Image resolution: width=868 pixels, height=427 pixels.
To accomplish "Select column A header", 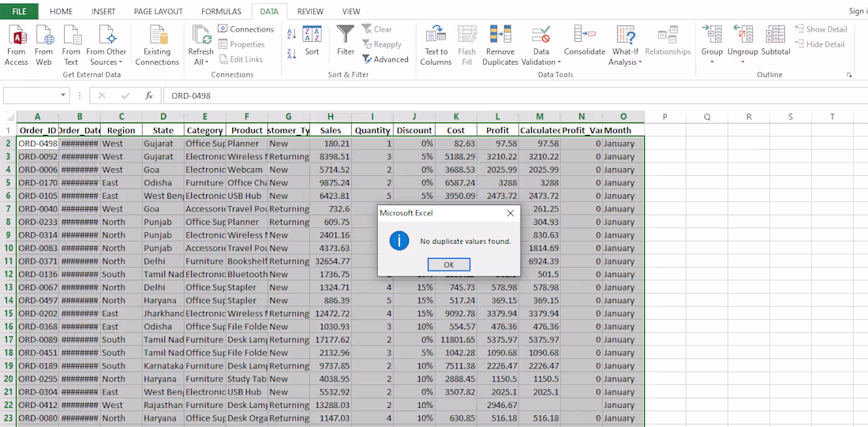I will coord(37,116).
